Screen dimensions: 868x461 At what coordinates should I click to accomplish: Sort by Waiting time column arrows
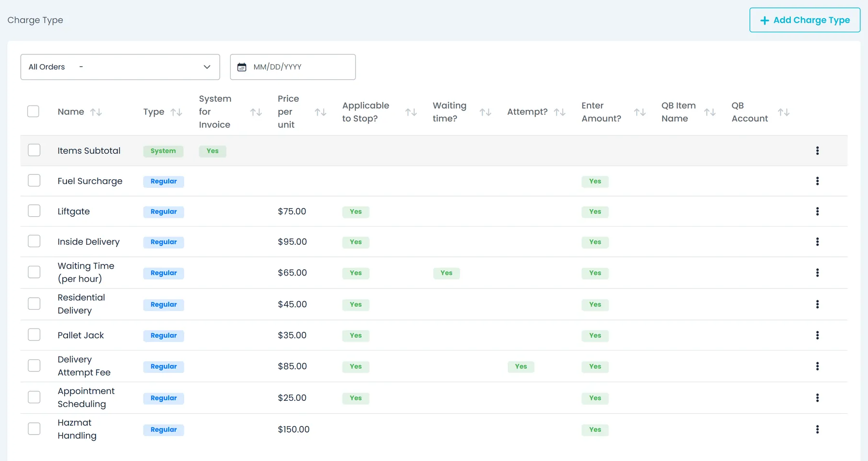(486, 112)
